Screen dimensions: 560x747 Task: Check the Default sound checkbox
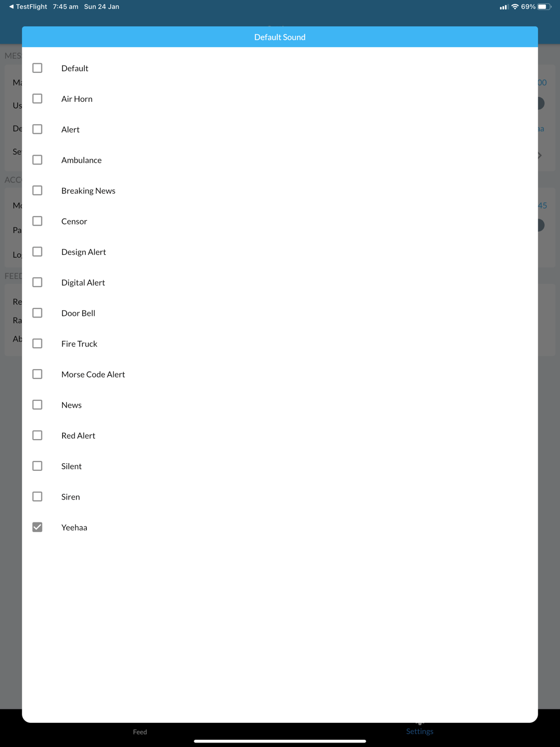(38, 68)
